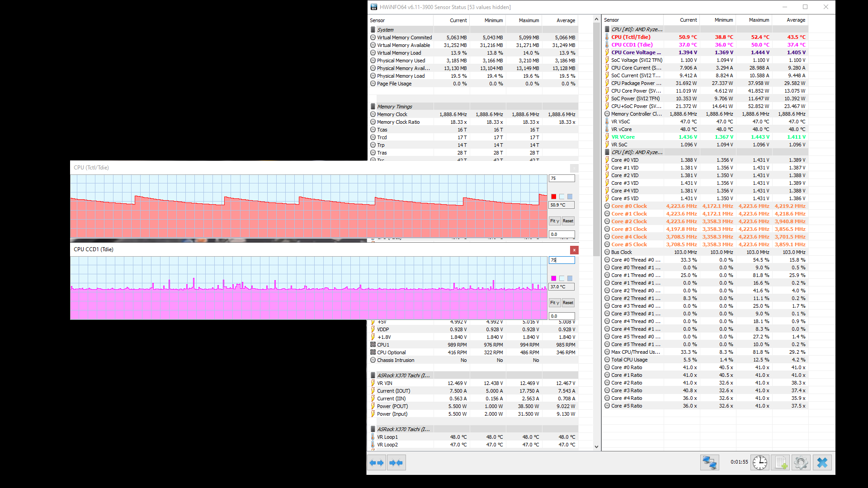Click the expand sensor columns arrows button
Image resolution: width=868 pixels, height=488 pixels.
[x=377, y=463]
